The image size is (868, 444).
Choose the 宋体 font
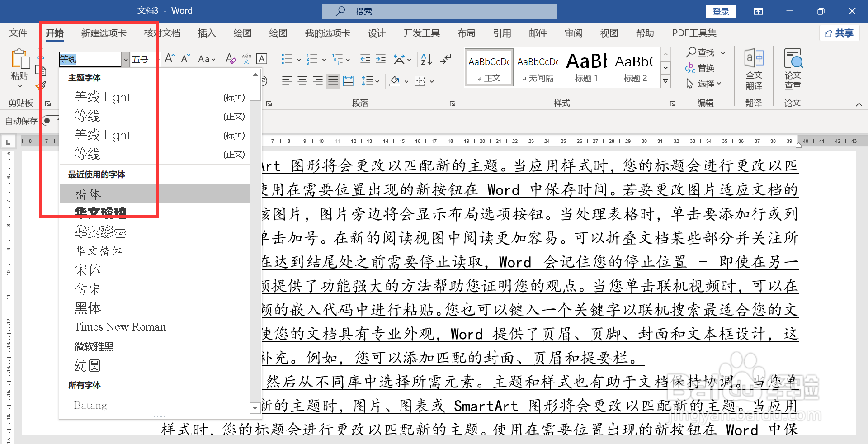(x=154, y=270)
